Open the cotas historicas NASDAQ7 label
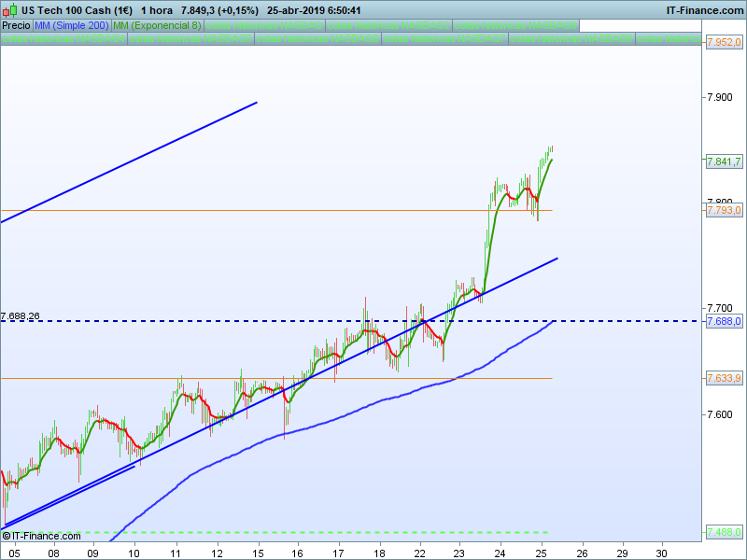 (x=444, y=38)
